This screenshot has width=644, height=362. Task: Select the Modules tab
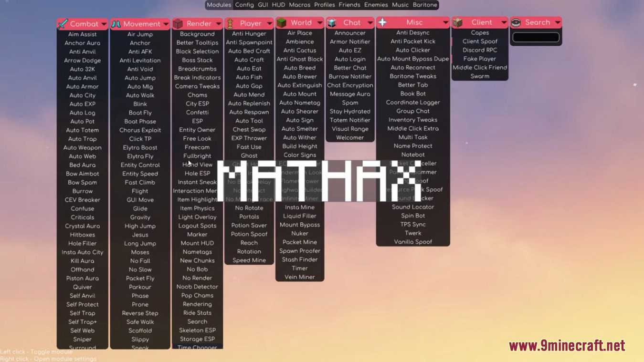tap(219, 5)
